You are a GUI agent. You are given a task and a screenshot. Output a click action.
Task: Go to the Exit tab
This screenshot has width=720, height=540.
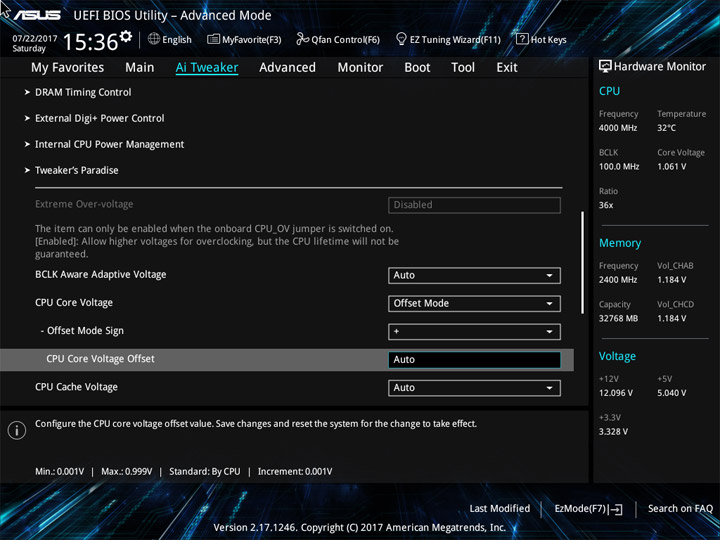tap(507, 68)
